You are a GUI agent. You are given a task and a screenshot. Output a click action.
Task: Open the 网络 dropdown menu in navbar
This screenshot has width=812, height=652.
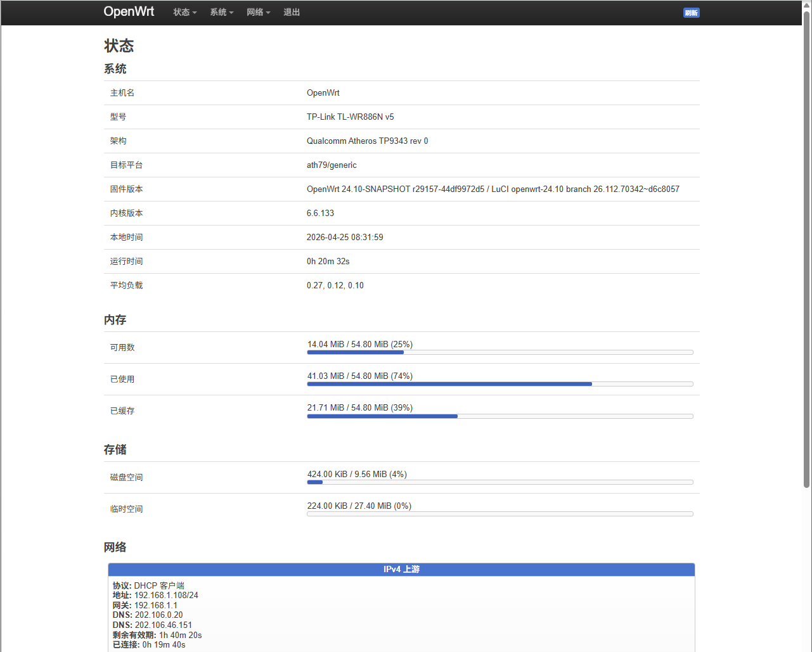pyautogui.click(x=259, y=12)
